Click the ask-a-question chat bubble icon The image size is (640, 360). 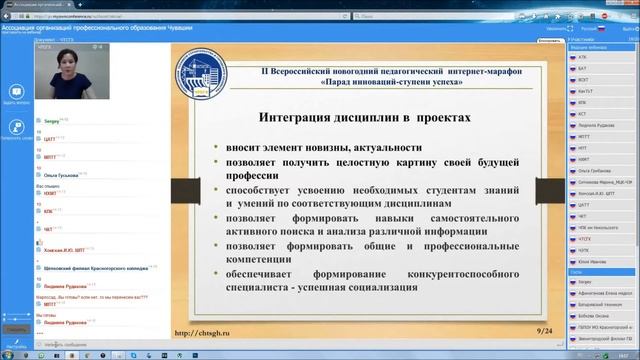point(16,92)
